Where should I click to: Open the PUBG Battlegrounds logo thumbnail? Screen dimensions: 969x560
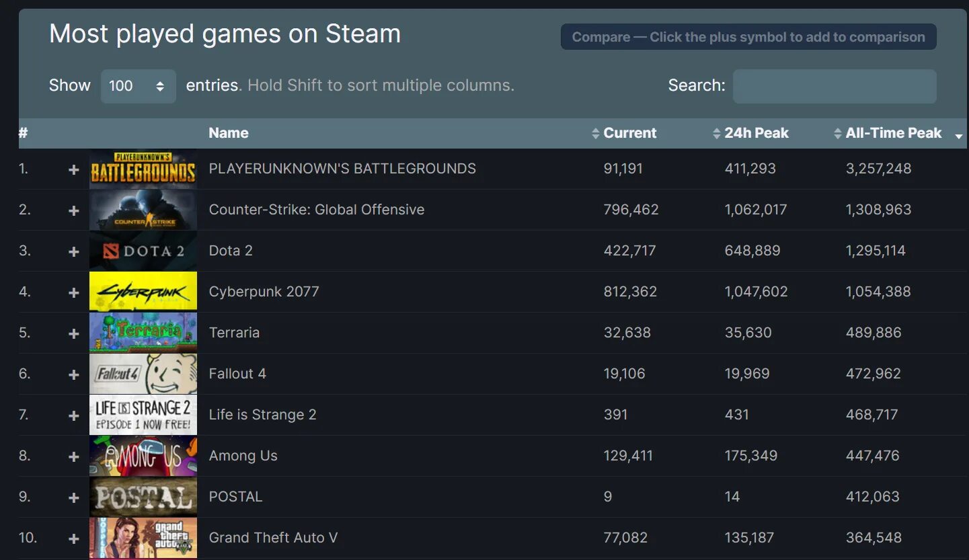pos(143,169)
